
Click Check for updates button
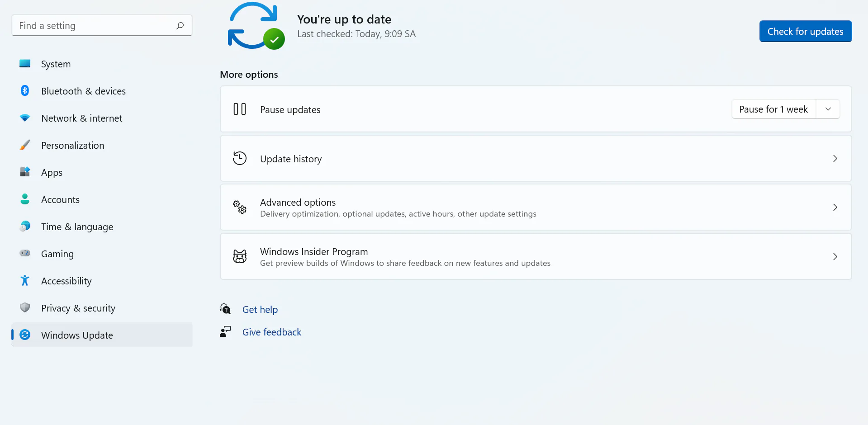click(805, 31)
